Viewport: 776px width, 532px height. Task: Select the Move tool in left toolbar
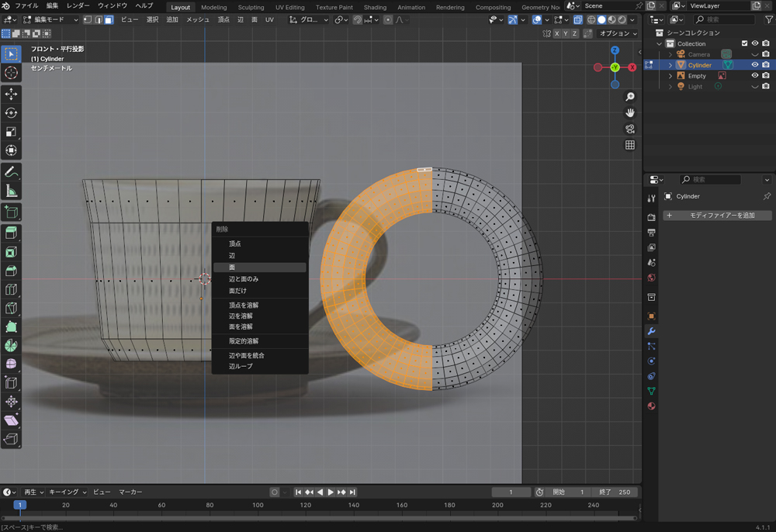coord(12,94)
